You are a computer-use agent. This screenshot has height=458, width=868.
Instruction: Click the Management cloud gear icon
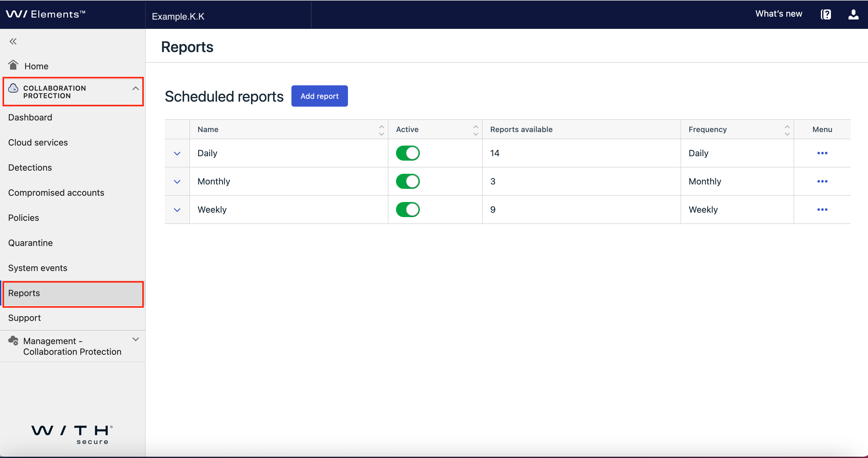pos(14,341)
